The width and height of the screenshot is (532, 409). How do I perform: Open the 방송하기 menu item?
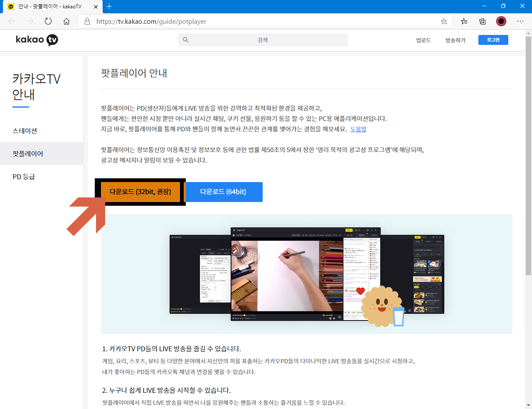(x=456, y=40)
